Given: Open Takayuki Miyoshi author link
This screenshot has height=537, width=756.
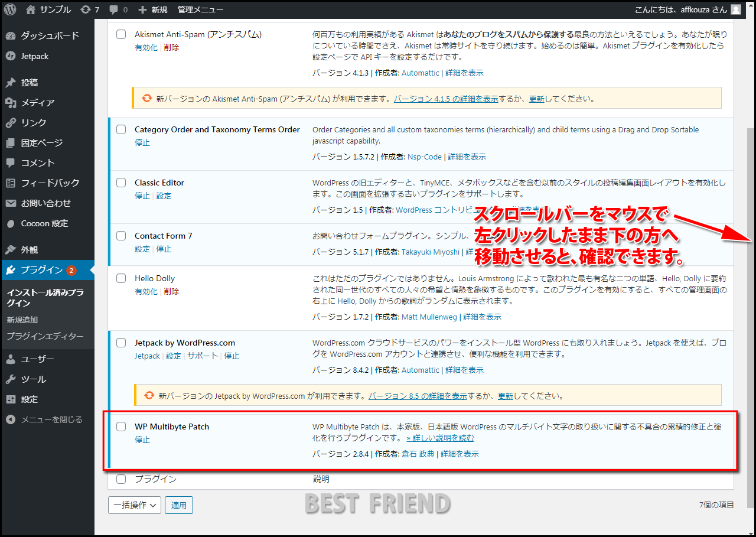Looking at the screenshot, I should [x=431, y=251].
